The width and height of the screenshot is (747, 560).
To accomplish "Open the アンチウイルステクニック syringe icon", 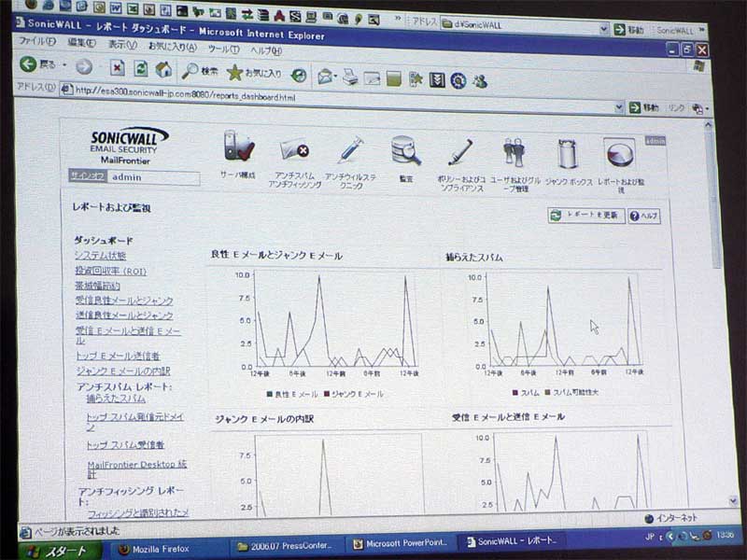I will point(350,150).
